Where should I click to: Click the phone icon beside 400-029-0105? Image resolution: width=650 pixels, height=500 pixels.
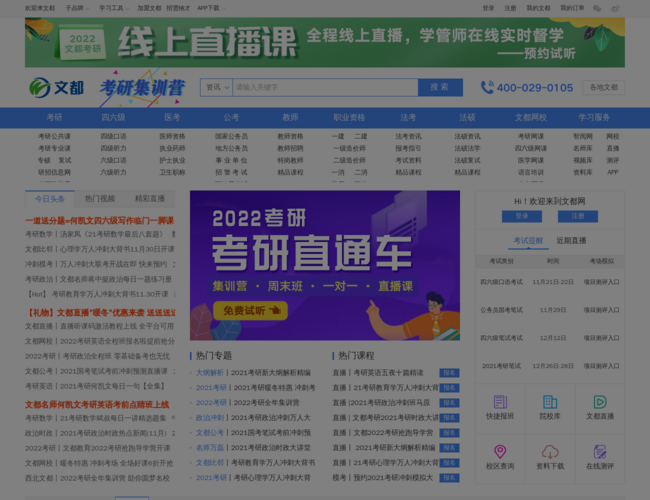click(486, 88)
